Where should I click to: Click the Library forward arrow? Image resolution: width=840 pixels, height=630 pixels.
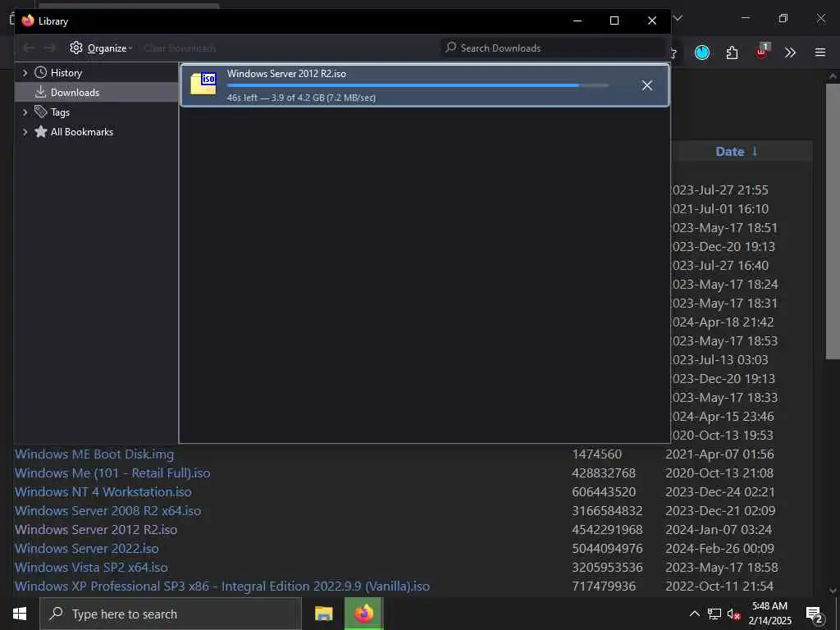pyautogui.click(x=50, y=48)
